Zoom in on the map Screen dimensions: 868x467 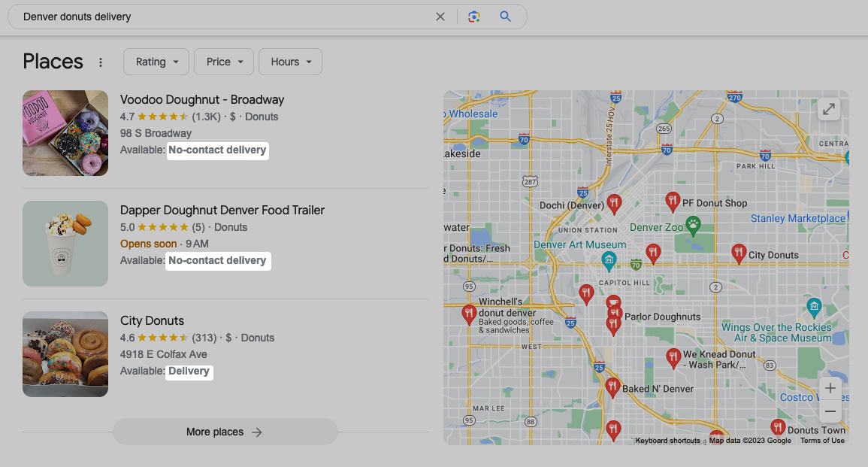[x=830, y=387]
